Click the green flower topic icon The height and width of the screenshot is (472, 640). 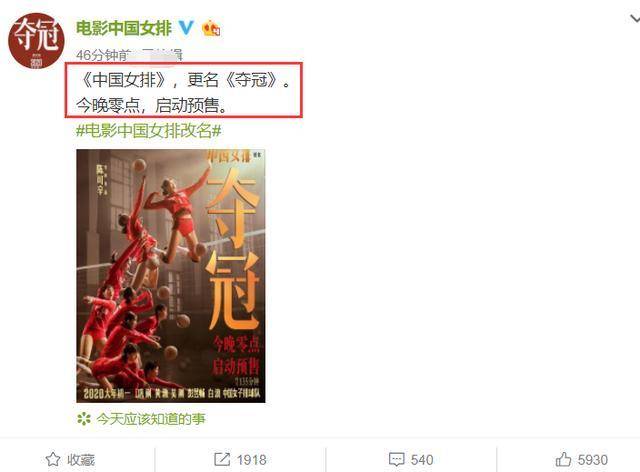click(84, 419)
